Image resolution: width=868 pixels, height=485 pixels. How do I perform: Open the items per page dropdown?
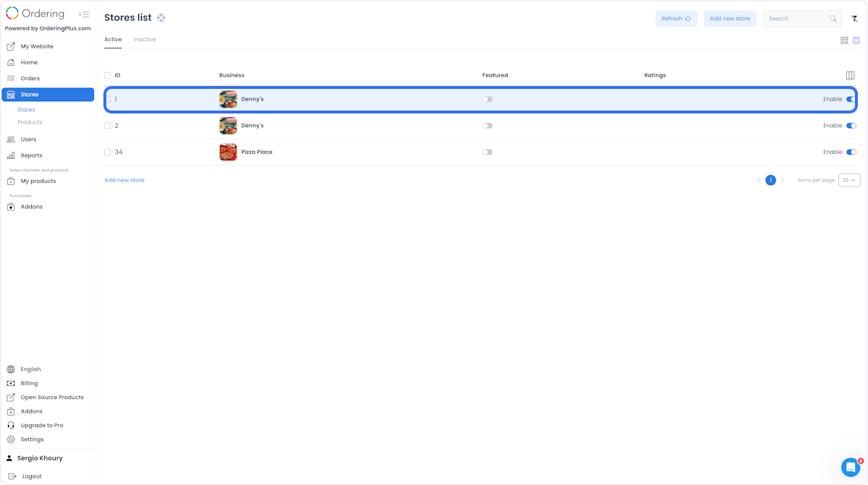(x=849, y=180)
